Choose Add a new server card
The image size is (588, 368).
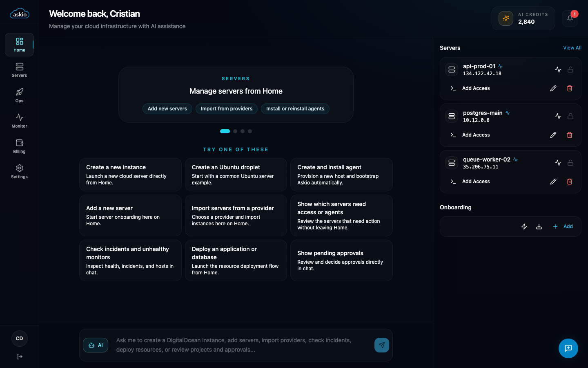[130, 215]
